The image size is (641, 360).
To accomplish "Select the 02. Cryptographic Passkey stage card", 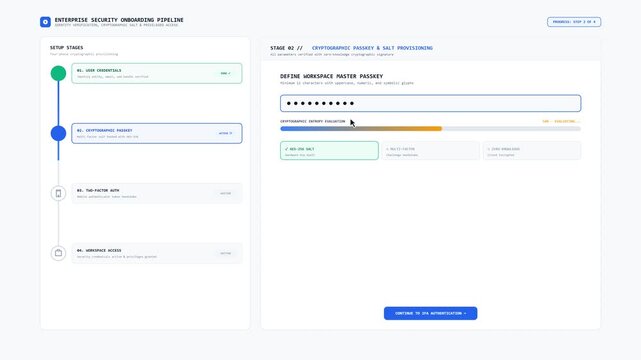I will coord(157,133).
